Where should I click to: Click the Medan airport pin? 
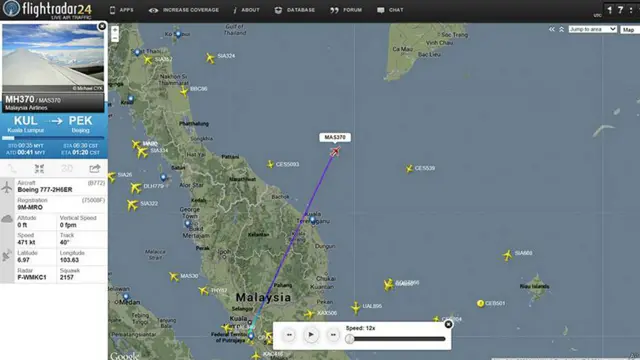126,297
